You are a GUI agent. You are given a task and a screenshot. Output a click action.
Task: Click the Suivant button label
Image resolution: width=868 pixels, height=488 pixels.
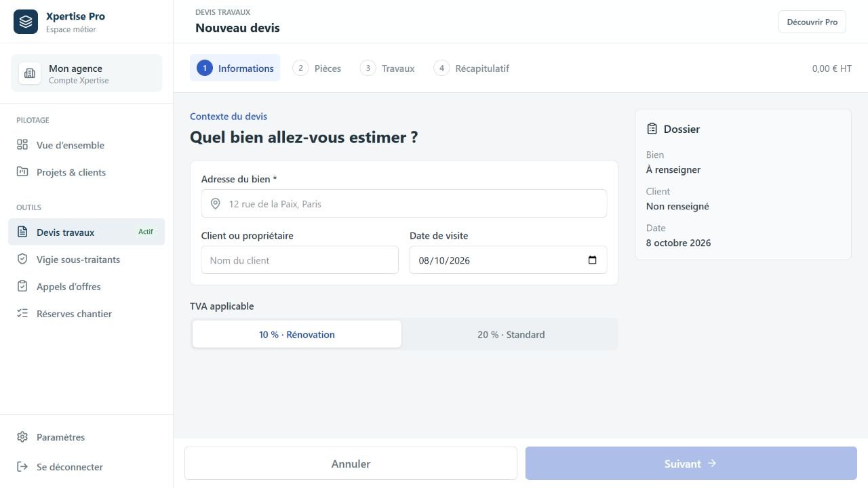(x=682, y=464)
